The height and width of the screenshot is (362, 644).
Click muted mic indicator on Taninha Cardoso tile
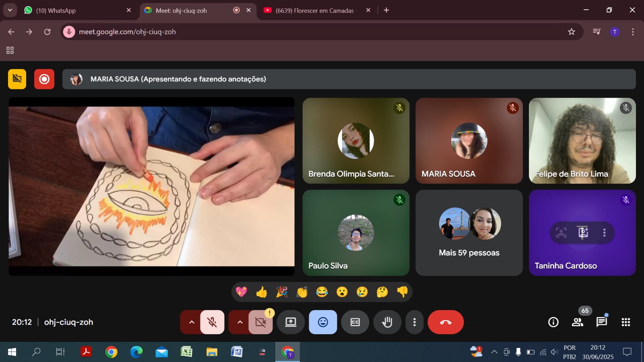tap(625, 200)
